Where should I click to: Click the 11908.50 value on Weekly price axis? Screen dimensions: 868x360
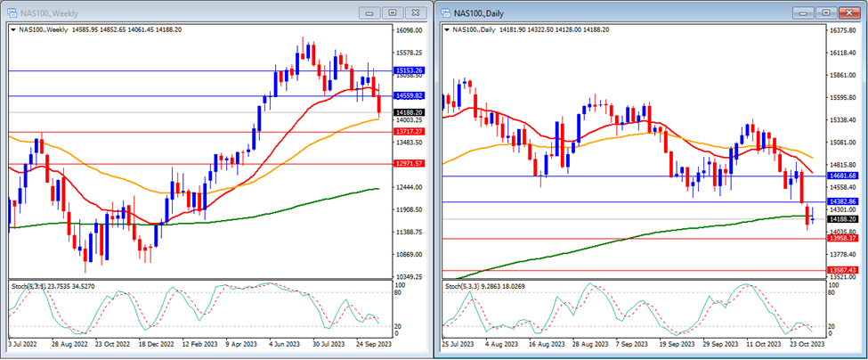click(410, 209)
